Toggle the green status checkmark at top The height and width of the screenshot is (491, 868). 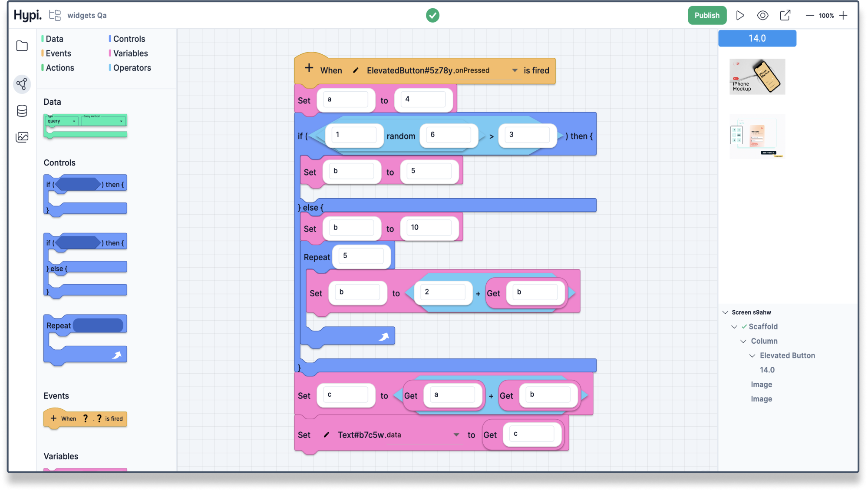(x=433, y=15)
